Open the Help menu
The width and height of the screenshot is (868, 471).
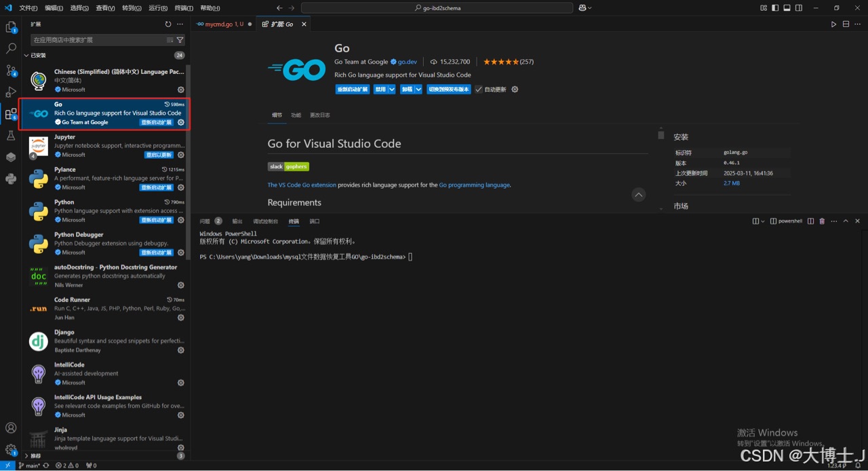pos(210,8)
